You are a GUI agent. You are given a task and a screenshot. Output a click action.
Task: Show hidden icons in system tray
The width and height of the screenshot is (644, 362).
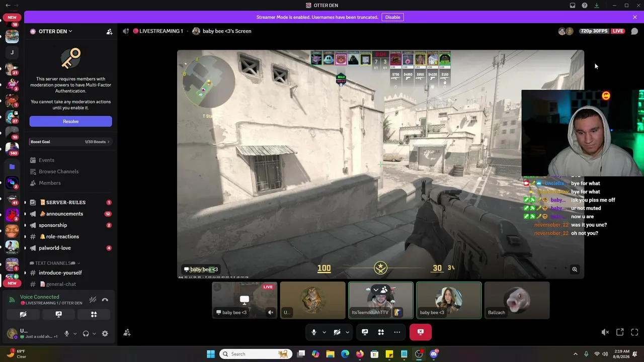[x=576, y=354]
